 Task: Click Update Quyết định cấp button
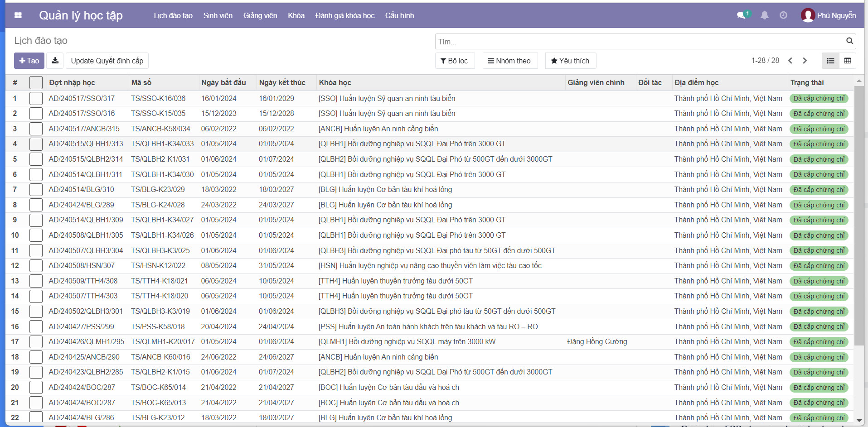tap(107, 61)
